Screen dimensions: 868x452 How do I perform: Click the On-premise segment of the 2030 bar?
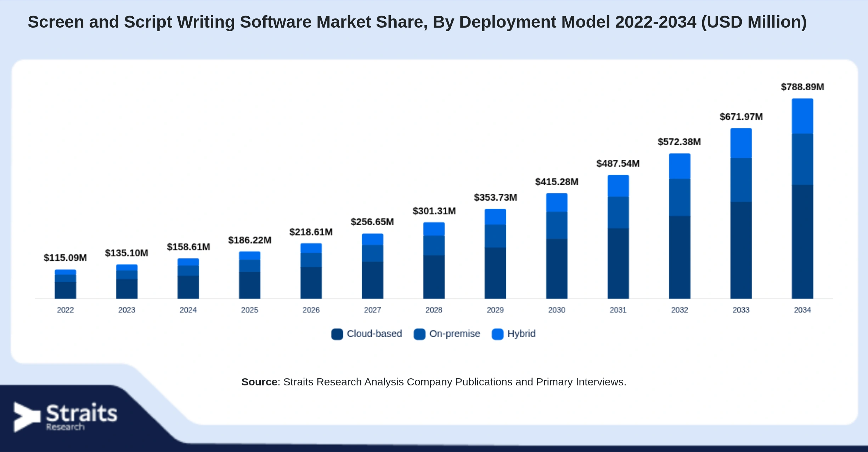pyautogui.click(x=557, y=226)
